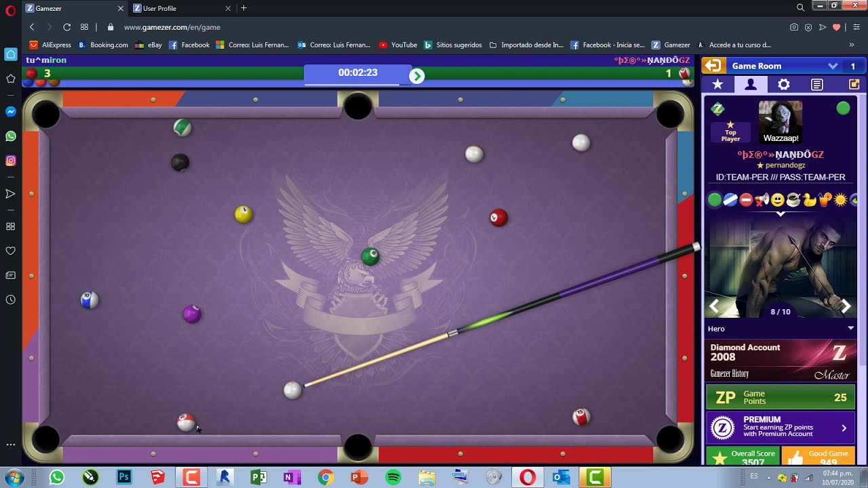This screenshot has height=488, width=868.
Task: Go to next profile photo
Action: pos(846,306)
